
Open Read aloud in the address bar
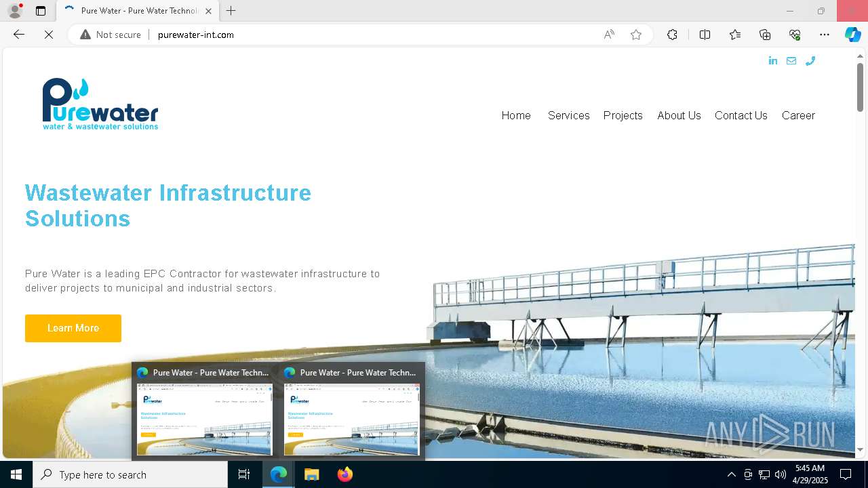[609, 35]
